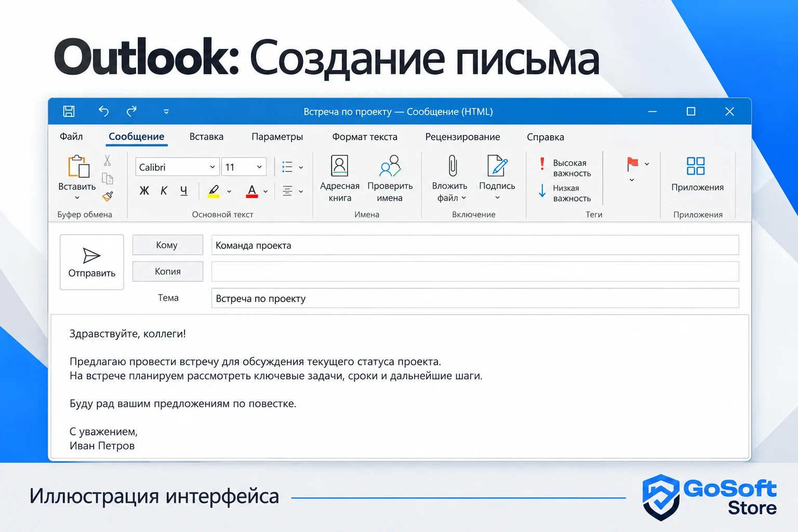
Task: Open the Справка help tab
Action: point(546,137)
